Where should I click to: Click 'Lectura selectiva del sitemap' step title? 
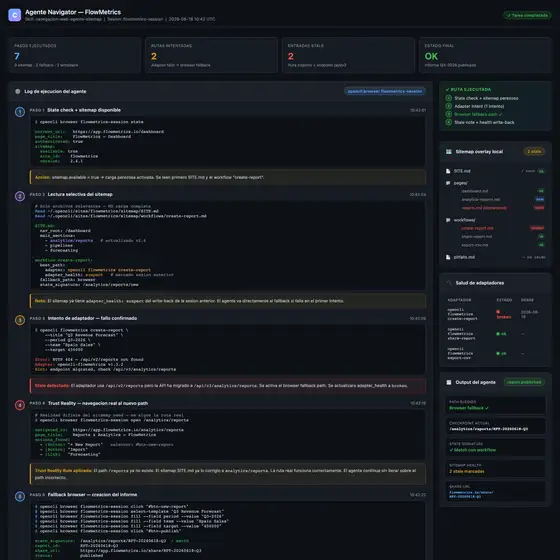(x=80, y=194)
